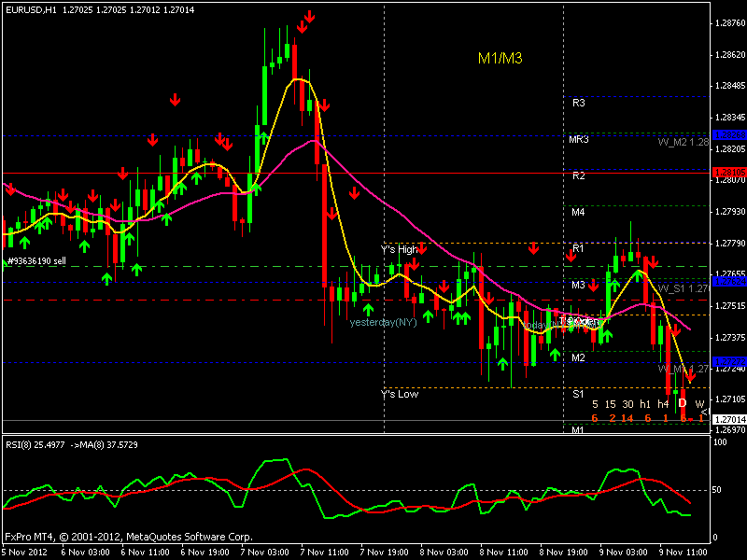The height and width of the screenshot is (560, 747).
Task: Click the FxPro MT4 copyright text
Action: coord(129,537)
